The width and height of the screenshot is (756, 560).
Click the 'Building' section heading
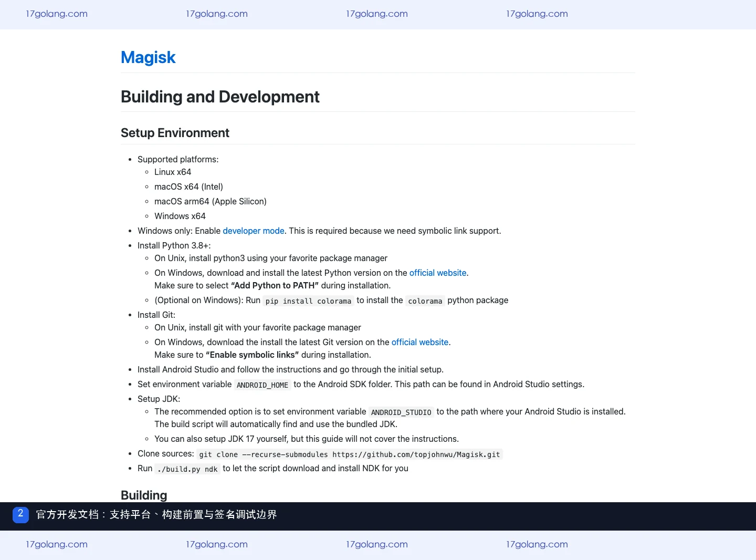(x=144, y=495)
